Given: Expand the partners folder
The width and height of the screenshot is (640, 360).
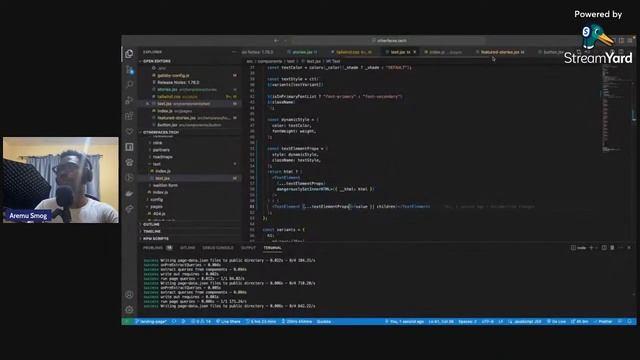Looking at the screenshot, I should click(161, 150).
